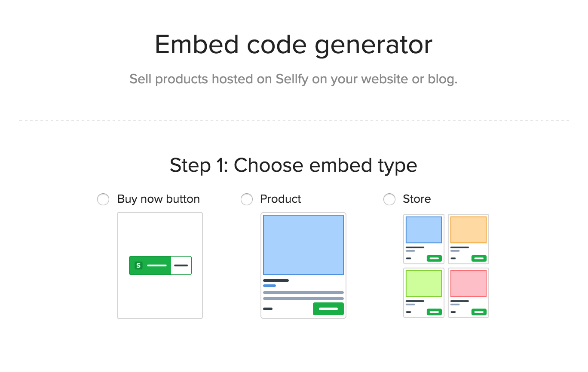
Task: Click the Embed code generator heading
Action: click(x=294, y=45)
